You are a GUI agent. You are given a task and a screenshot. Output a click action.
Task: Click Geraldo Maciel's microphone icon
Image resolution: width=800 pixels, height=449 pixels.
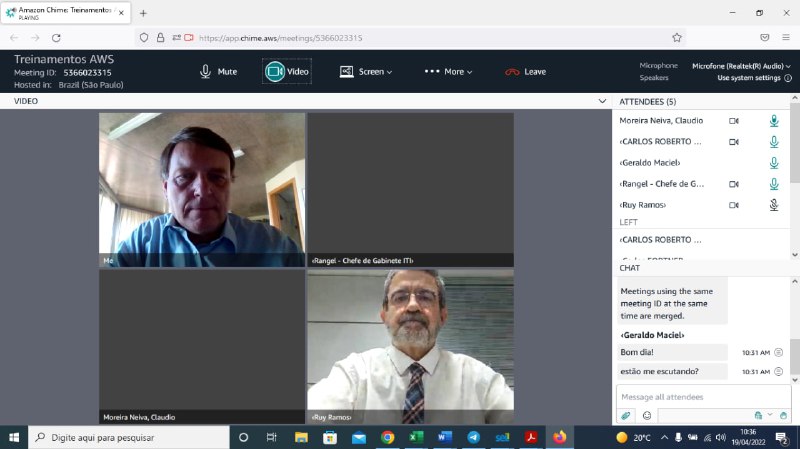(773, 163)
